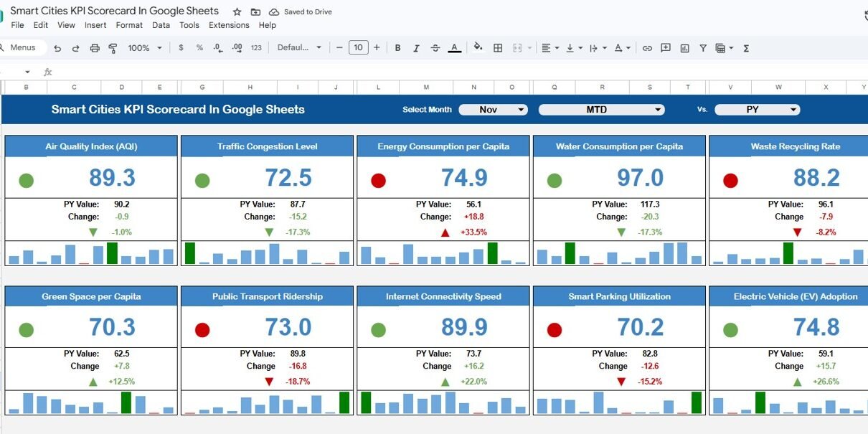Open the Fill color picker
Viewport: 868px width, 434px height.
[x=478, y=48]
